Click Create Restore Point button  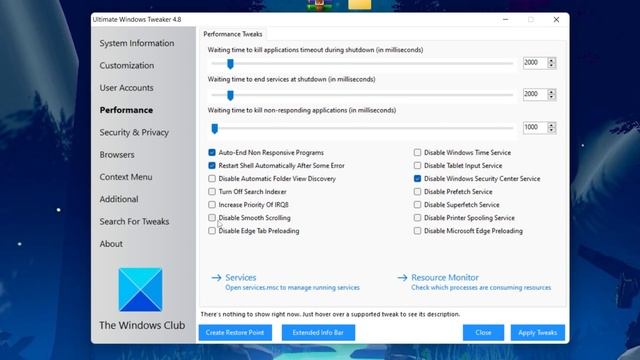click(235, 333)
